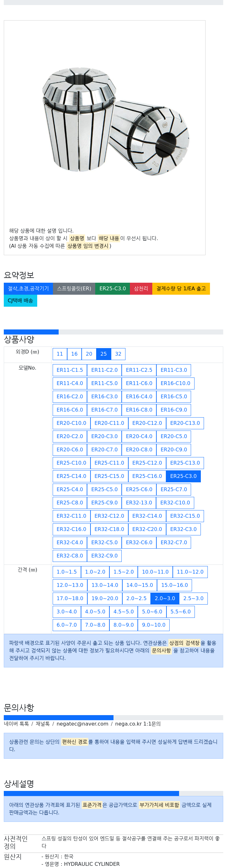Select model ER20-C13.0
The height and width of the screenshot is (868, 227).
185,423
